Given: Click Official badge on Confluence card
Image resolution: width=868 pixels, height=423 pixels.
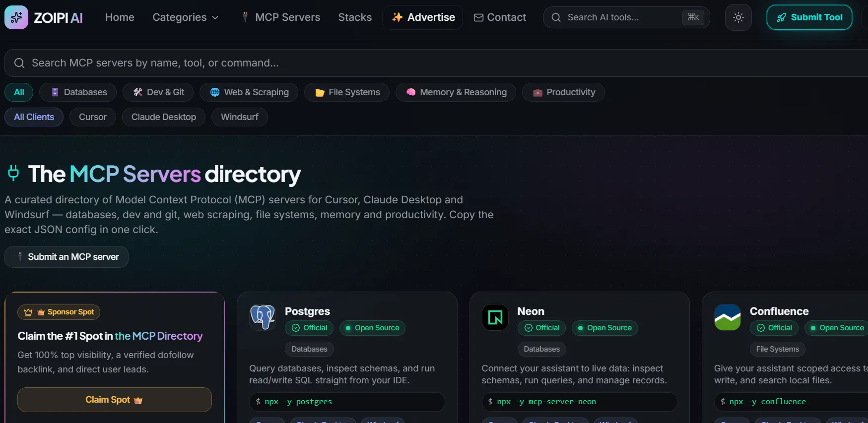Looking at the screenshot, I should 774,328.
